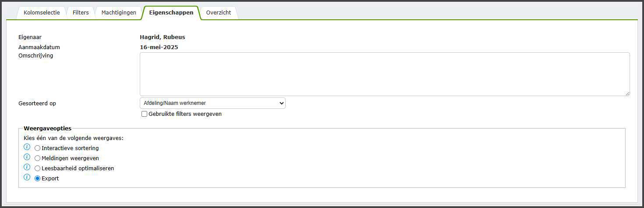644x208 pixels.
Task: Select Leesbaarheid optimaliseren radio button
Action: click(37, 169)
